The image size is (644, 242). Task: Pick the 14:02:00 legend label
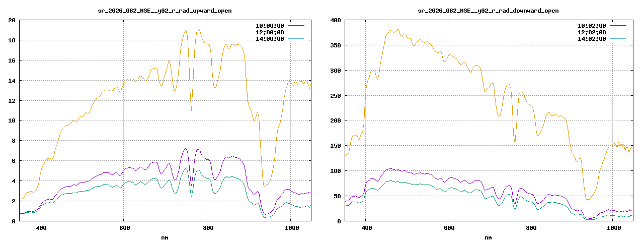592,39
